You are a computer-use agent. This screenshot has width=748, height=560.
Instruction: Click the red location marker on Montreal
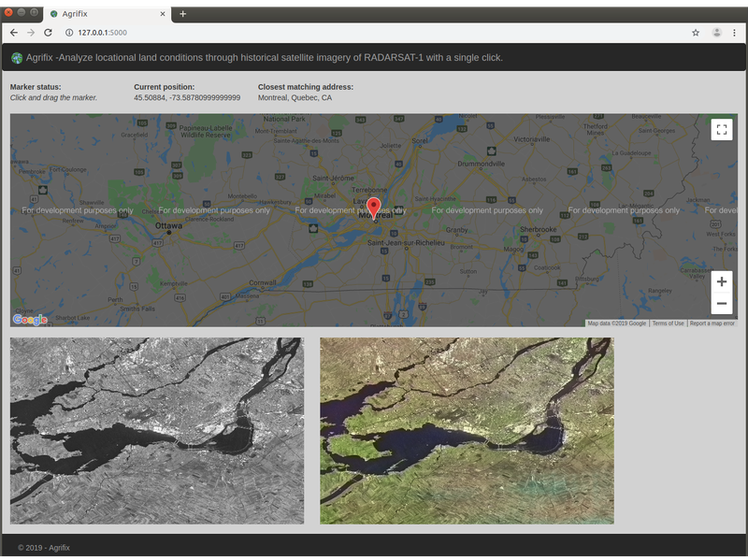click(x=374, y=208)
